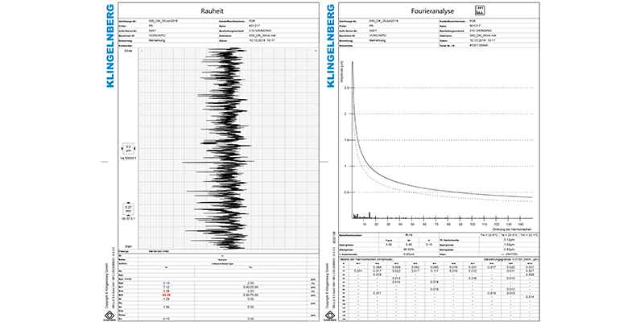This screenshot has height=322, width=644.
Task: Click the Copyright Klingelnberg GmbH text on Rauheit page
Action: click(107, 286)
